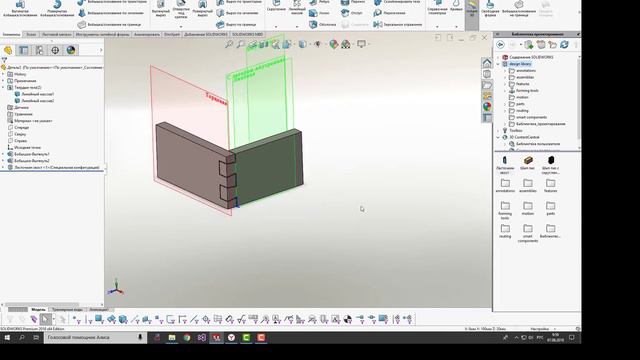The image size is (640, 360).
Task: Click the feature tree filter funnel icon
Action: (4, 60)
